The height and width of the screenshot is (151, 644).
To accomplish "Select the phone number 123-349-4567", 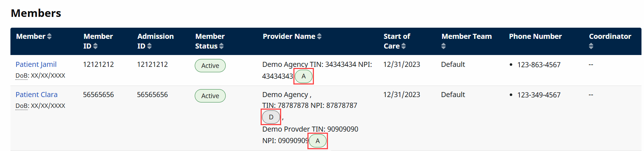I will pos(539,95).
